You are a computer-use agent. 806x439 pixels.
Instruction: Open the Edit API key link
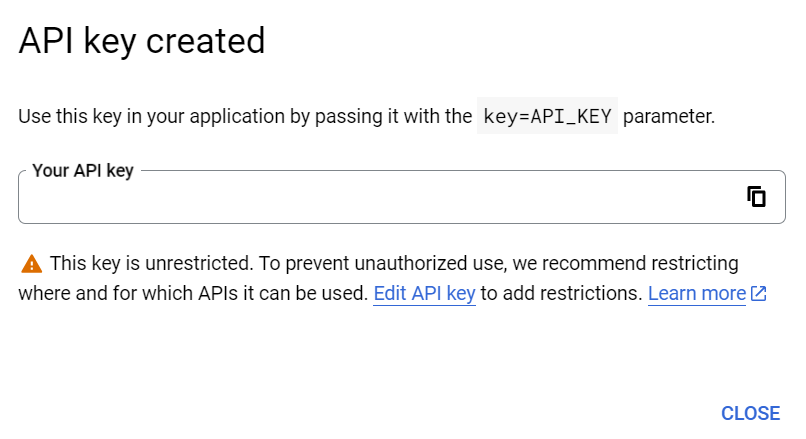(x=424, y=294)
